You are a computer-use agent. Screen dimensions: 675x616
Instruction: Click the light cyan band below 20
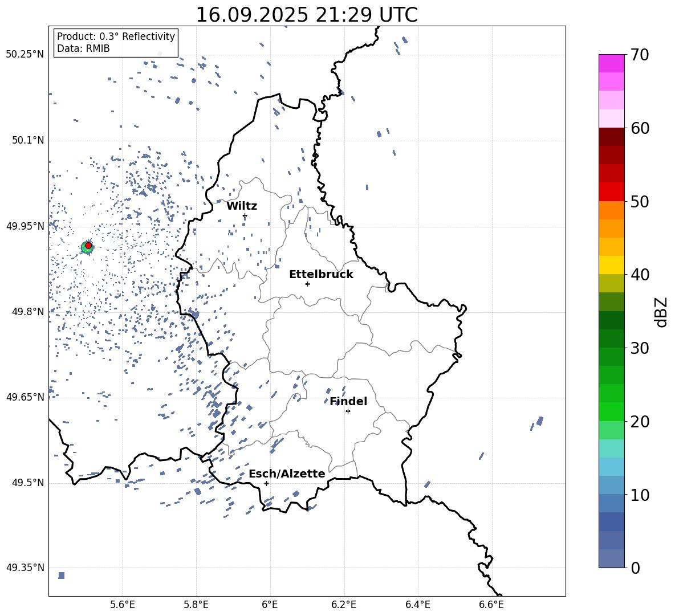611,448
